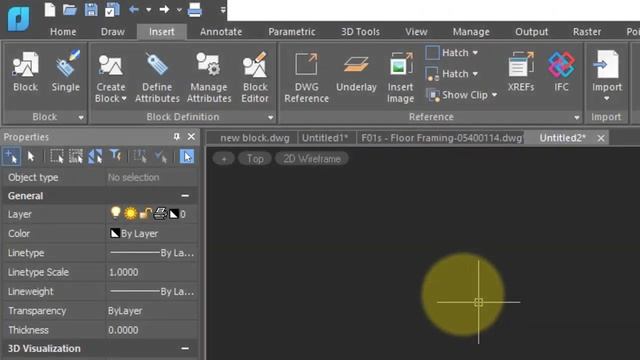Toggle the layer lock padlock icon

tap(146, 213)
